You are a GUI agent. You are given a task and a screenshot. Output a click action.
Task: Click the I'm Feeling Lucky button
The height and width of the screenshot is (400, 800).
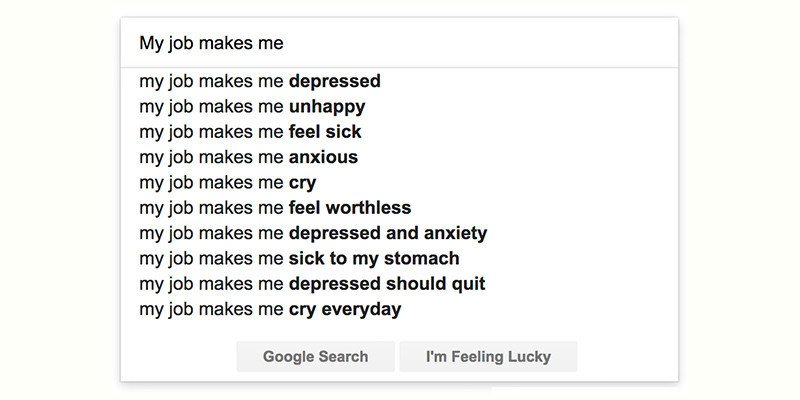(x=488, y=356)
